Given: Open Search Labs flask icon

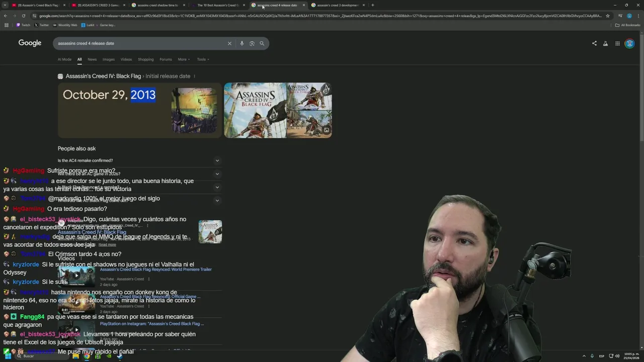Looking at the screenshot, I should coord(605,43).
